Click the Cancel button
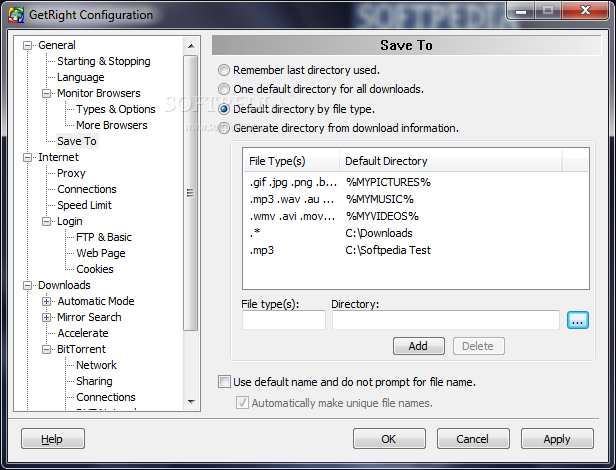 (473, 439)
